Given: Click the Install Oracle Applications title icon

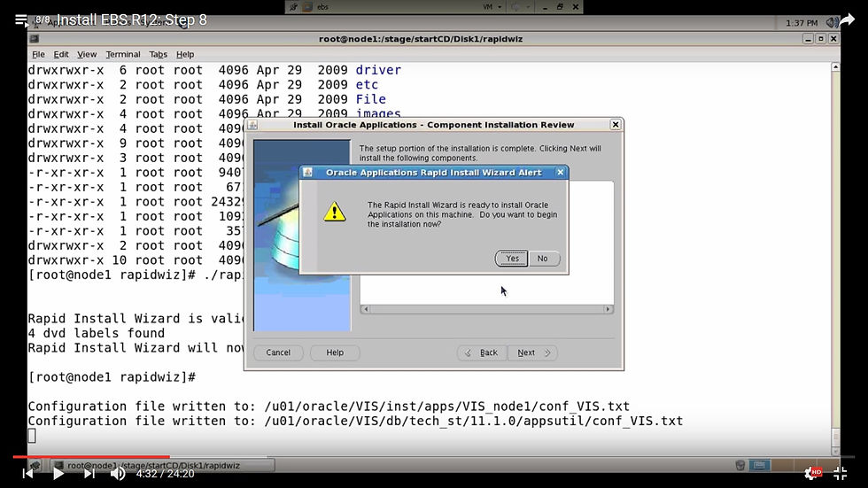Looking at the screenshot, I should pos(252,125).
